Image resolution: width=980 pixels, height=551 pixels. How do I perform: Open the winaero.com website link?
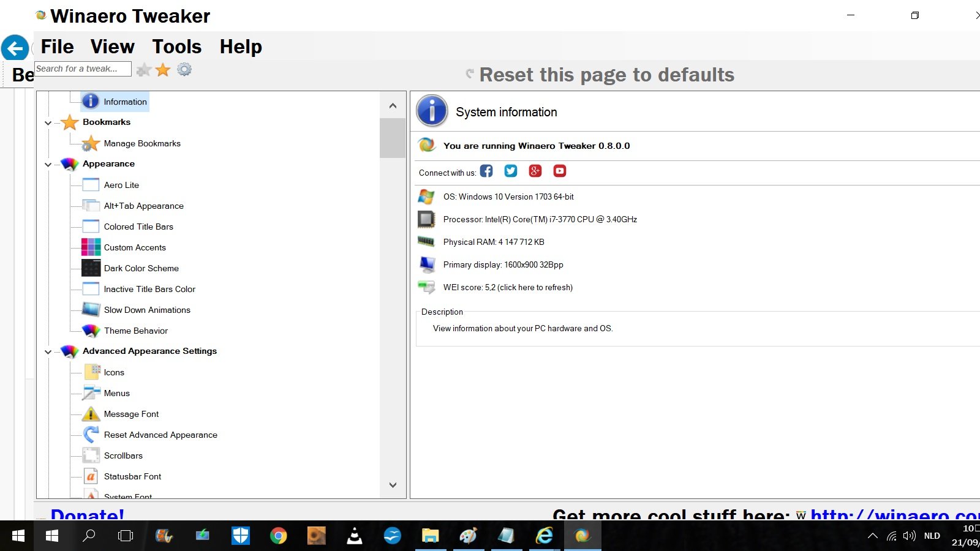click(895, 515)
